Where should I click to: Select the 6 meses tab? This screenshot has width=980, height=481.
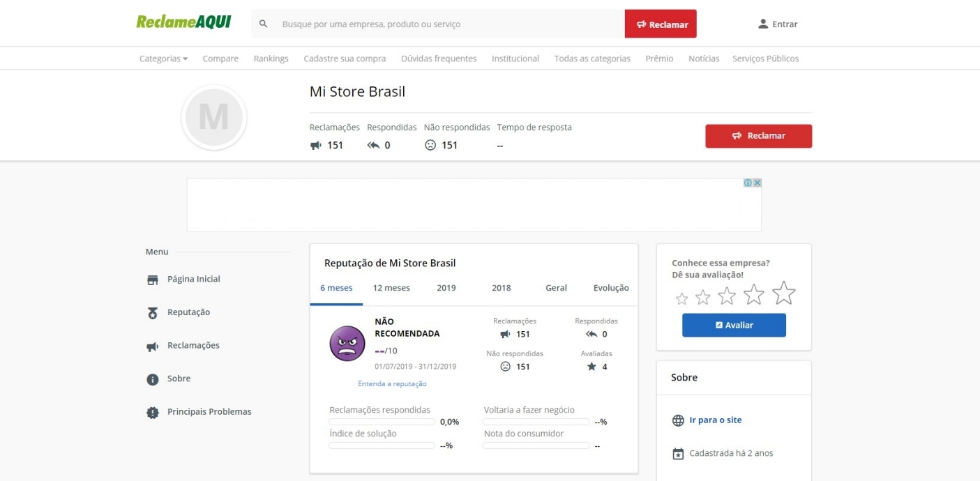[336, 288]
